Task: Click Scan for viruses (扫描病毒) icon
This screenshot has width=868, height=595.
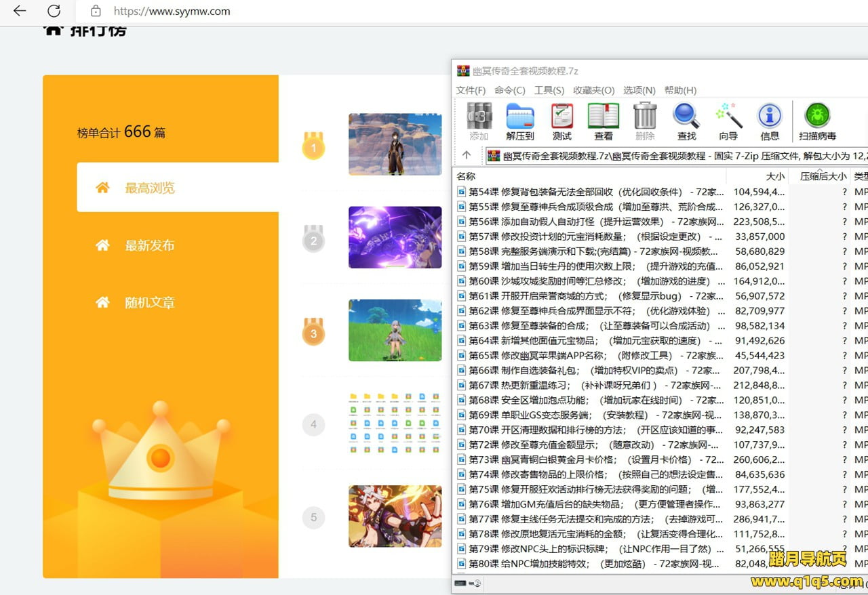Action: pos(817,121)
